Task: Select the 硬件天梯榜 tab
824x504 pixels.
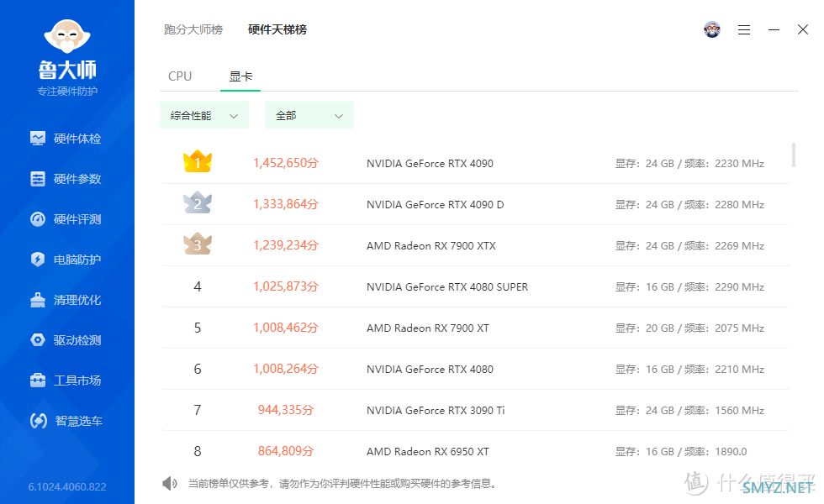Action: (x=277, y=29)
